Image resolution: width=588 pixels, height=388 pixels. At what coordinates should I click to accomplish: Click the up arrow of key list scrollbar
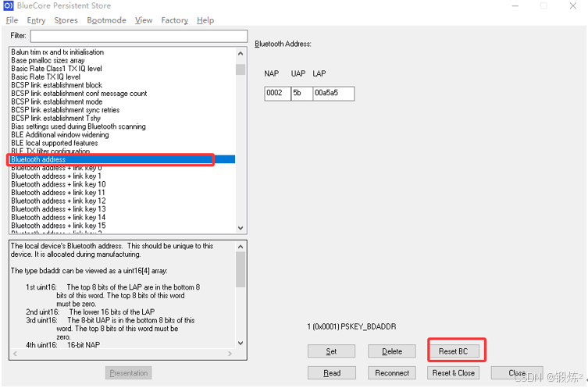point(241,54)
